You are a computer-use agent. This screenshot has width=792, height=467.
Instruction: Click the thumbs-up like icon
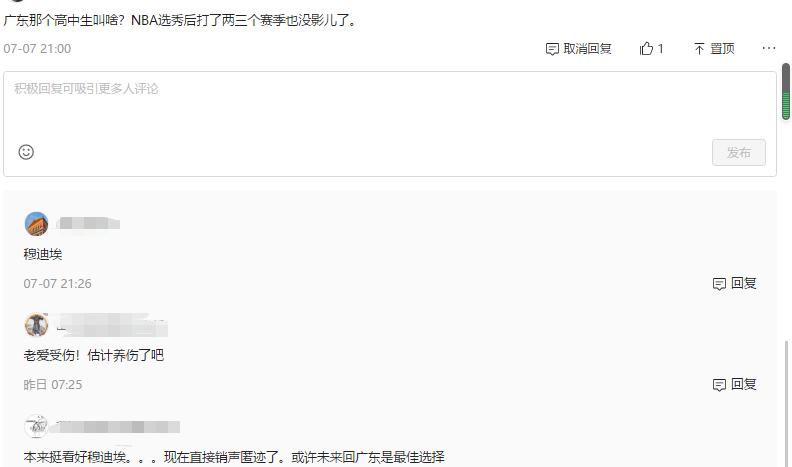(646, 48)
